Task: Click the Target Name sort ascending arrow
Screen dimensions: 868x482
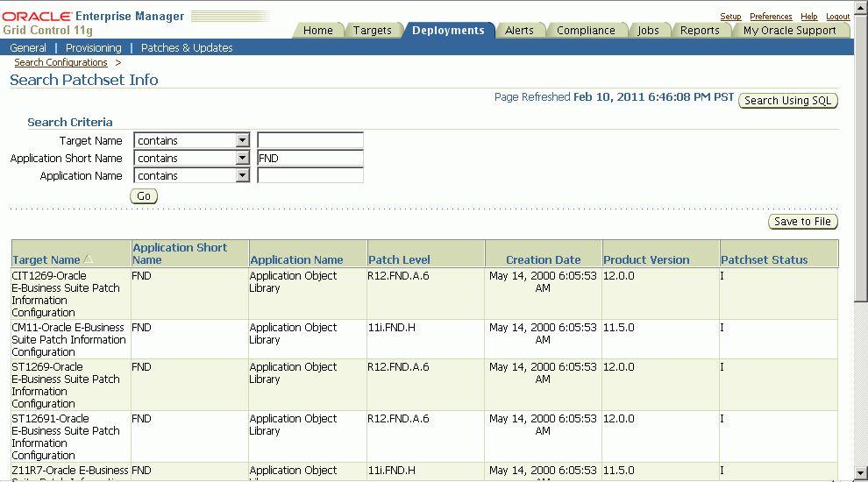Action: (x=88, y=259)
